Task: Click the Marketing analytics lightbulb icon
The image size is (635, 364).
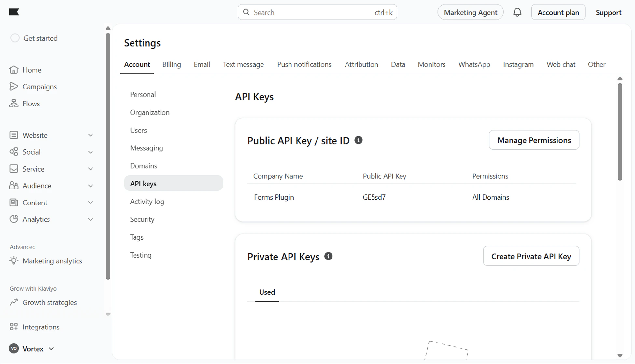Action: click(x=14, y=260)
